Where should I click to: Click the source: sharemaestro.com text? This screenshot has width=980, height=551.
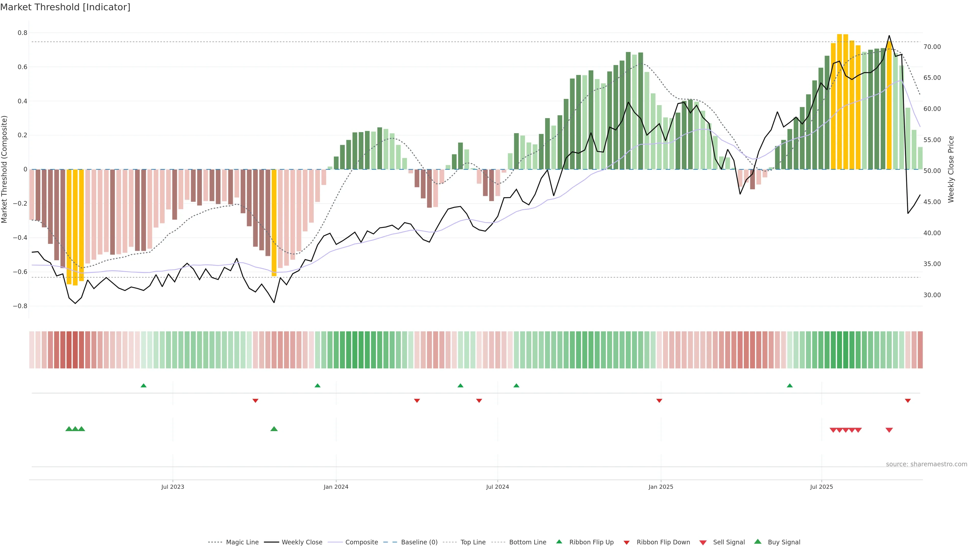pyautogui.click(x=926, y=464)
